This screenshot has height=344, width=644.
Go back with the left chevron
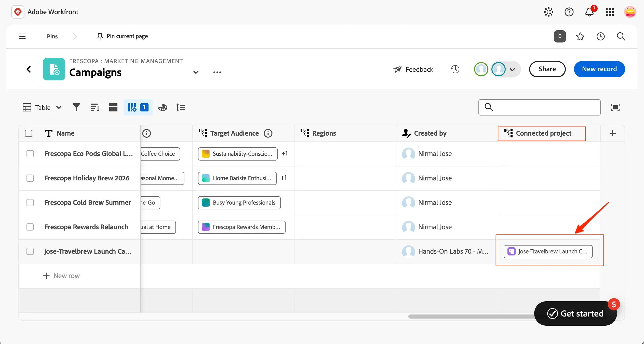pyautogui.click(x=29, y=69)
